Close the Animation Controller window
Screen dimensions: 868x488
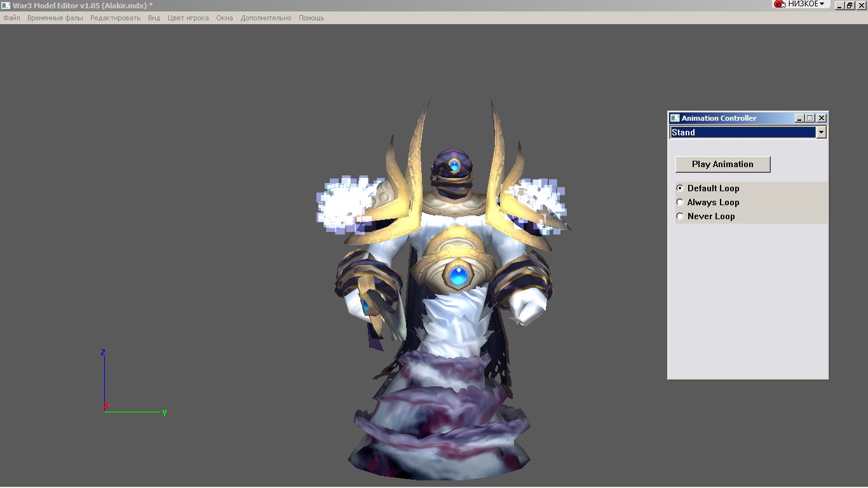pos(821,118)
